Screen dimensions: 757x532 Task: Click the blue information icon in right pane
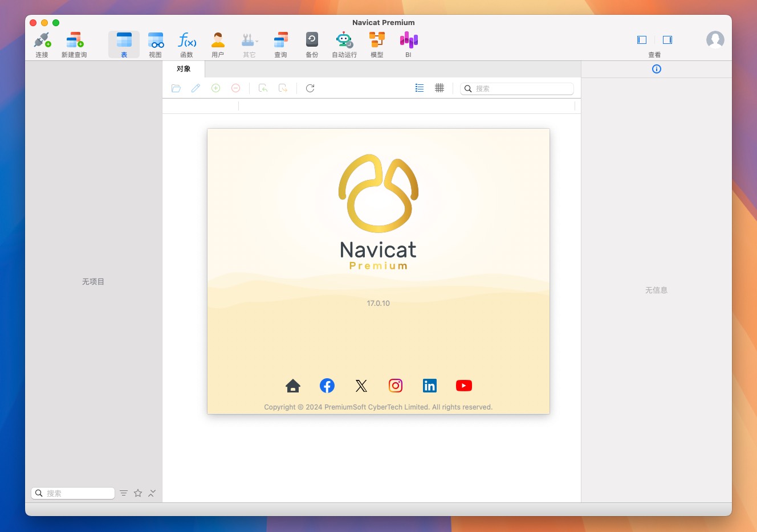click(657, 69)
